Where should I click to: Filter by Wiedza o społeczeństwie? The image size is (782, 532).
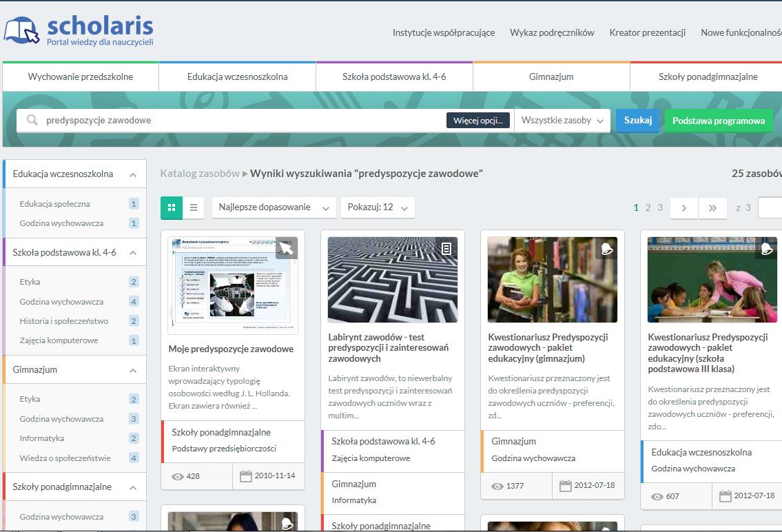[65, 458]
